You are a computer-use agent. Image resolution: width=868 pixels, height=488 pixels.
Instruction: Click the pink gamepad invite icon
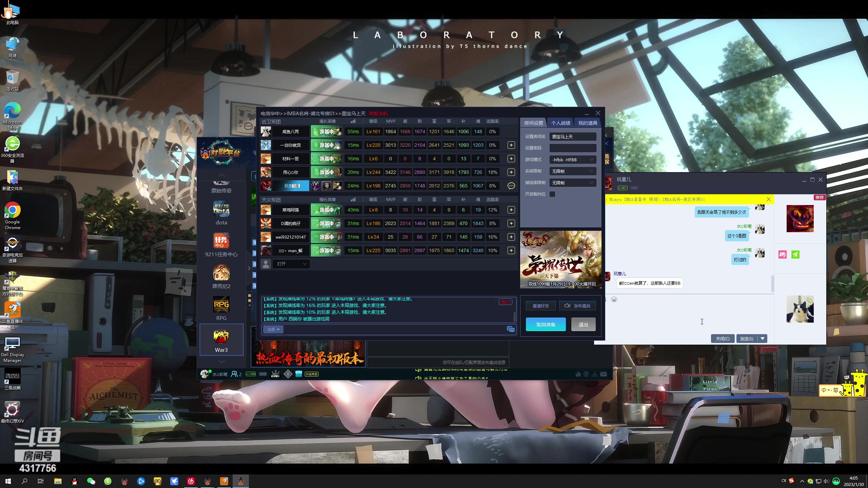point(783,255)
